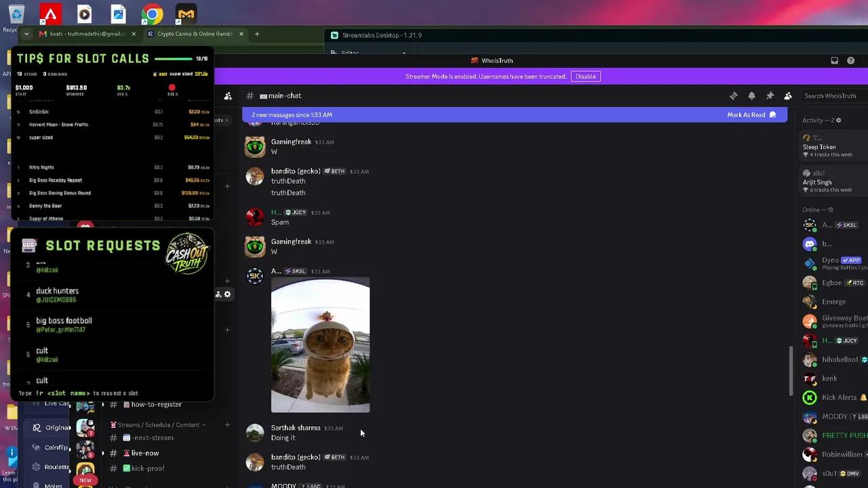Open the media file desktop icon with play symbol

point(84,14)
